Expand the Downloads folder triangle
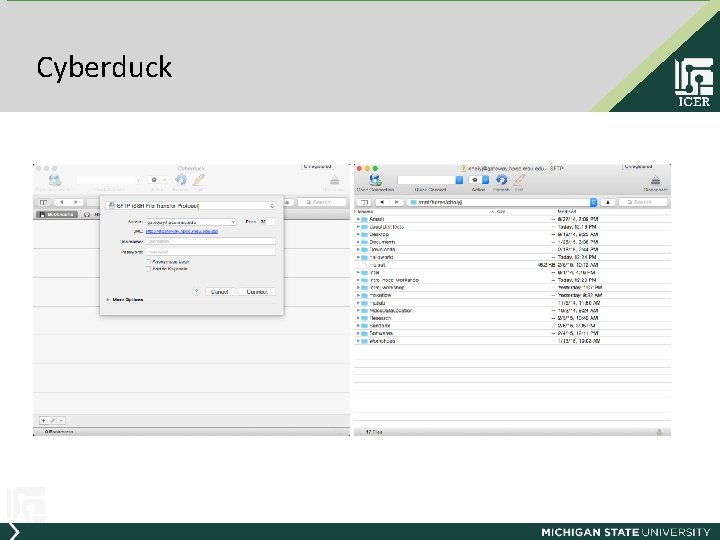This screenshot has width=720, height=540. [x=358, y=249]
